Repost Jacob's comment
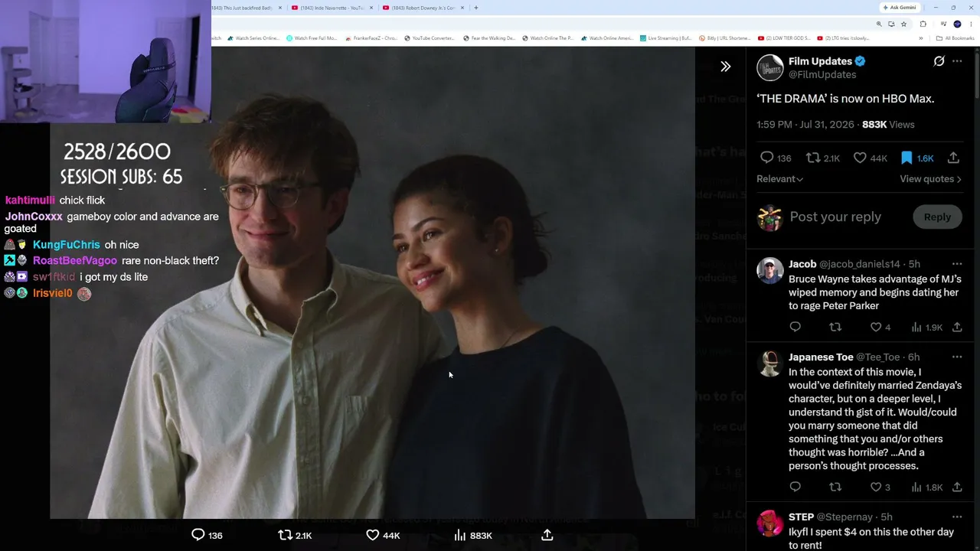 [x=835, y=327]
